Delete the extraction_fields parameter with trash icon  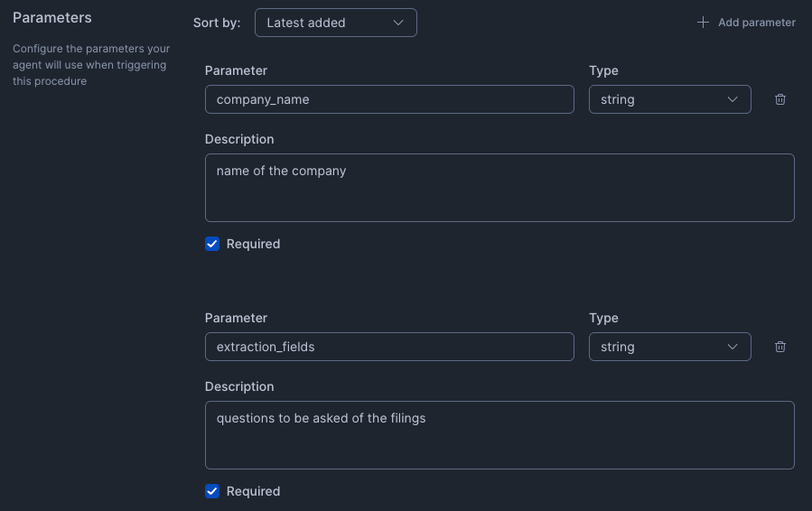point(780,347)
